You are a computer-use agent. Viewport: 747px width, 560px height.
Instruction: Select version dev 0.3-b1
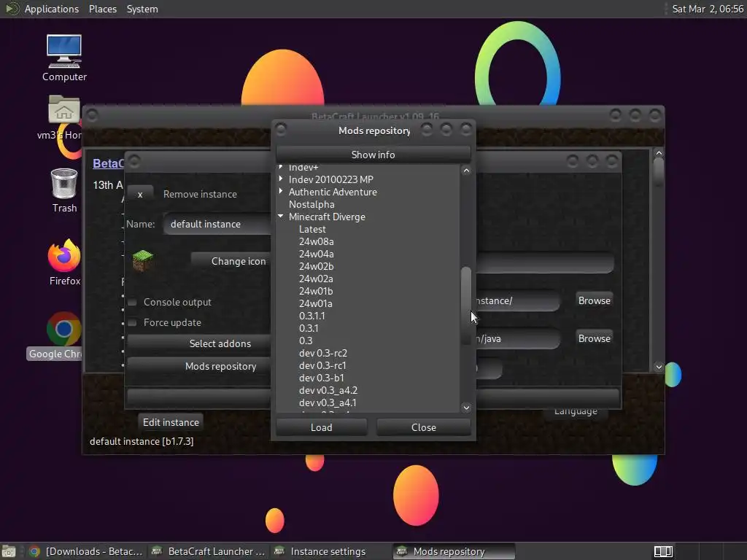point(322,378)
